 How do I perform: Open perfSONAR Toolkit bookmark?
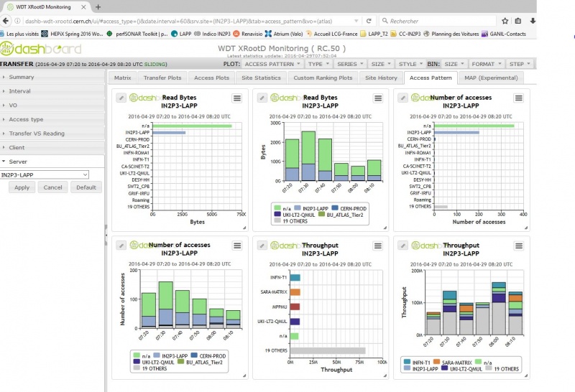click(x=137, y=34)
